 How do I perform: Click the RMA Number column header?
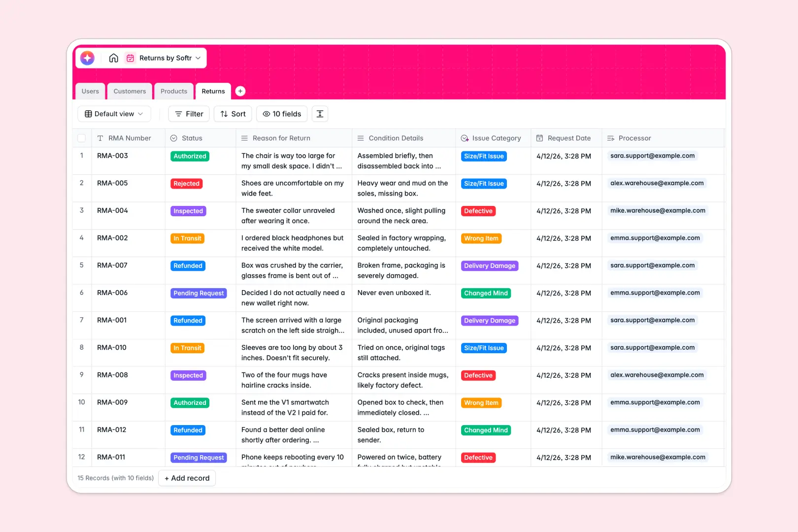pyautogui.click(x=128, y=138)
